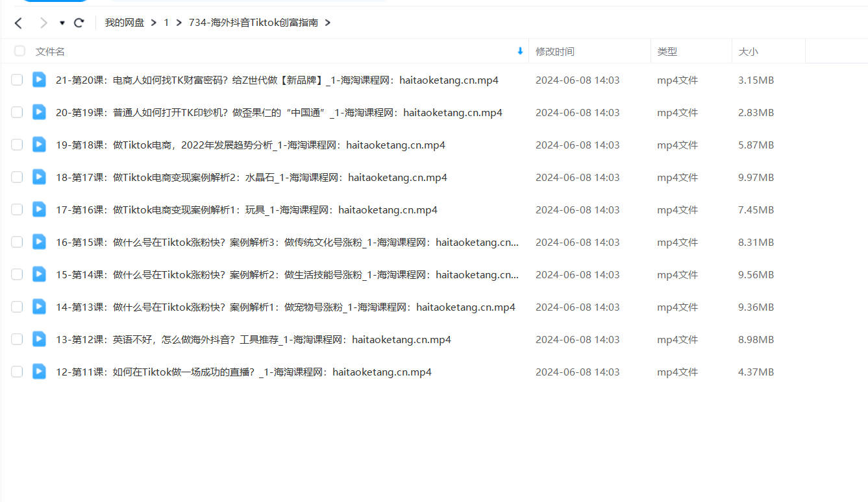Click the 8.98MB size cell
The width and height of the screenshot is (868, 502).
point(756,340)
